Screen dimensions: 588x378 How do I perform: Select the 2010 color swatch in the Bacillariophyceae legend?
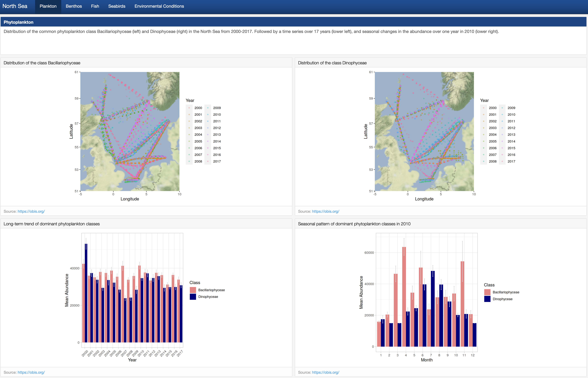(208, 114)
